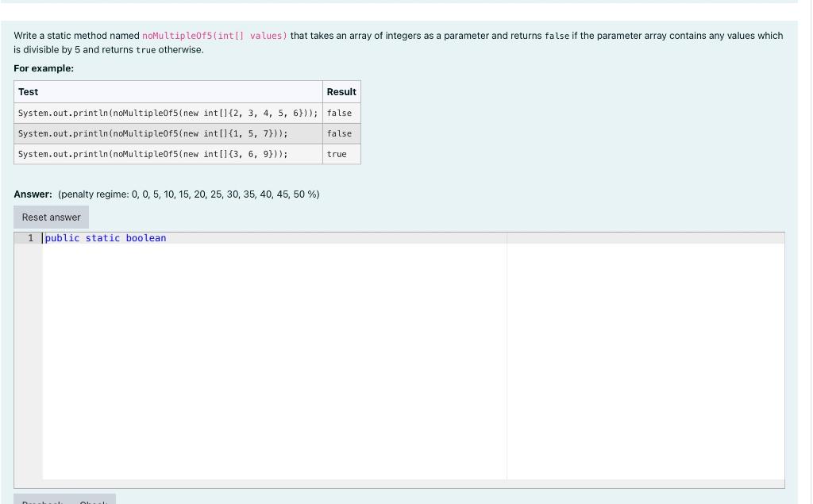Select the second test case row
813x504 pixels.
pyautogui.click(x=168, y=133)
